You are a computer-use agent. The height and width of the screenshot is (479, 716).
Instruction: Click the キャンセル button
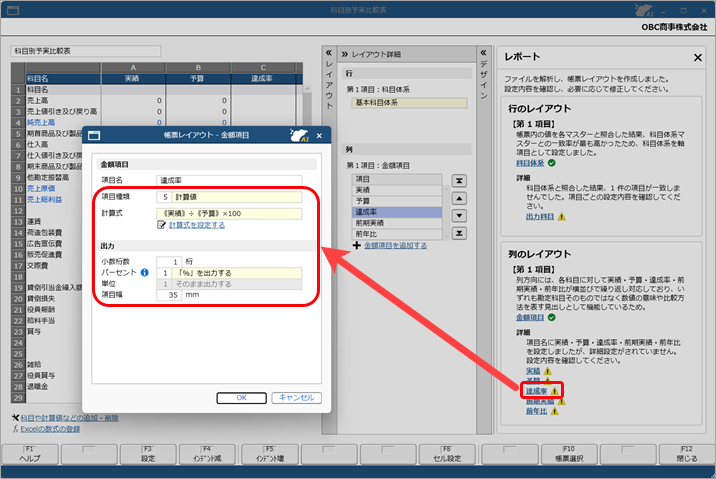pos(296,398)
